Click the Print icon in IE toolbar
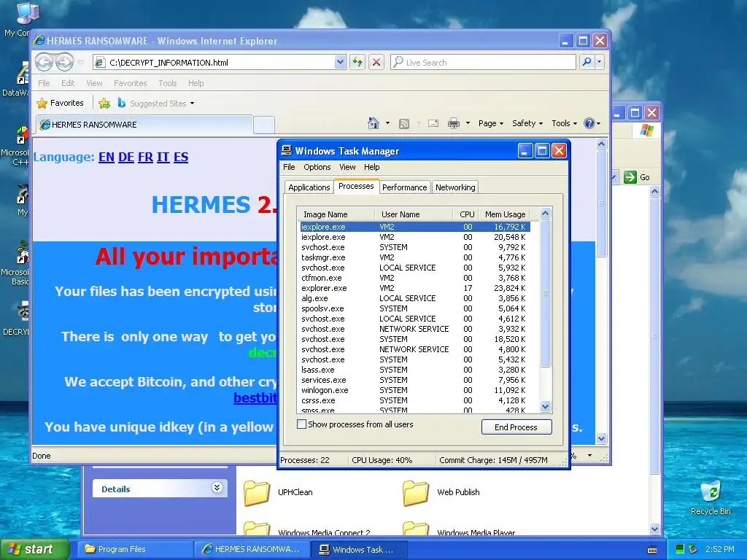The width and height of the screenshot is (747, 560). [x=454, y=123]
